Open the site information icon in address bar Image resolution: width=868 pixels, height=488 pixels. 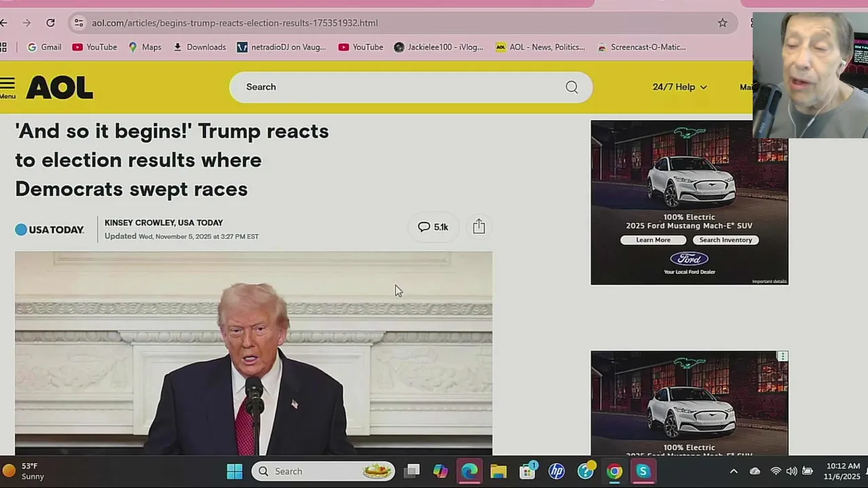pyautogui.click(x=79, y=23)
